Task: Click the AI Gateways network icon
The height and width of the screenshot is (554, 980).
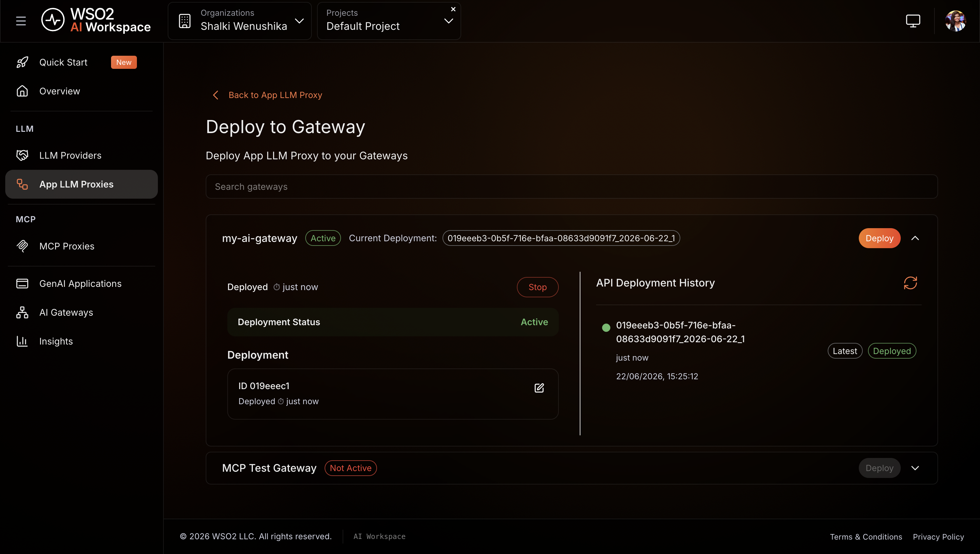Action: [23, 312]
